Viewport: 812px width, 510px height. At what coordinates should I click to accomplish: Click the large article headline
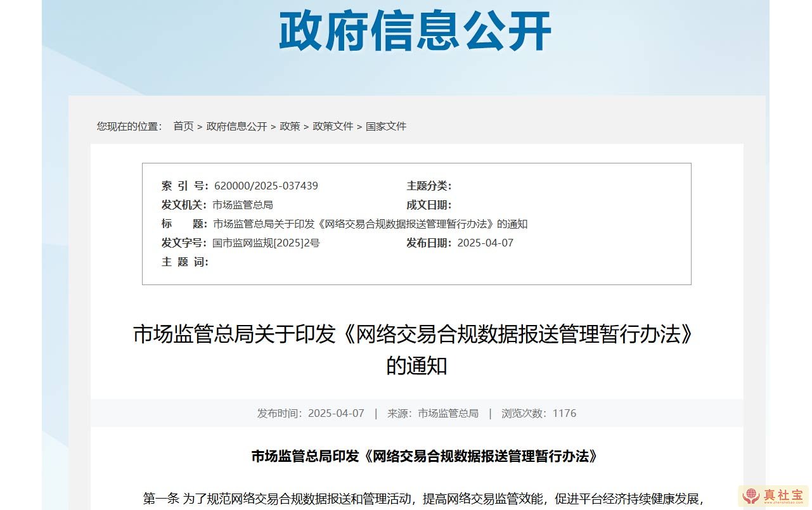pos(416,350)
